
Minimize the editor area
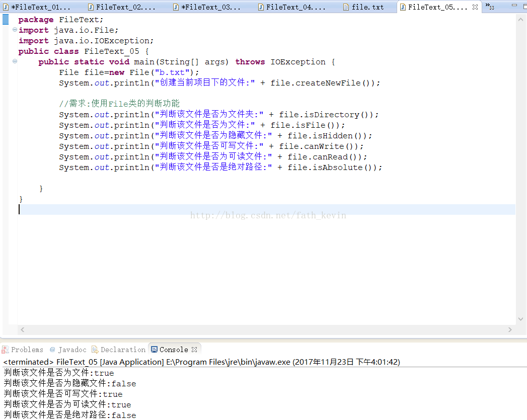pos(514,5)
